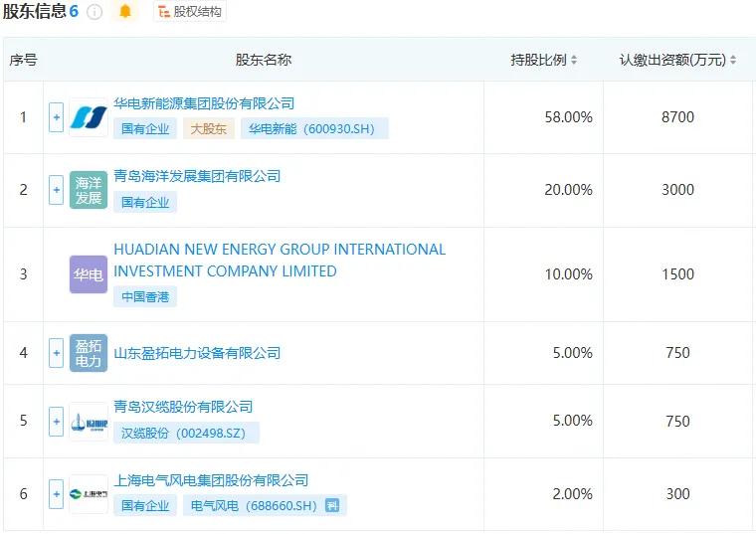Click the 300 capital amount cell
Screen dimensions: 756x534
(x=677, y=494)
